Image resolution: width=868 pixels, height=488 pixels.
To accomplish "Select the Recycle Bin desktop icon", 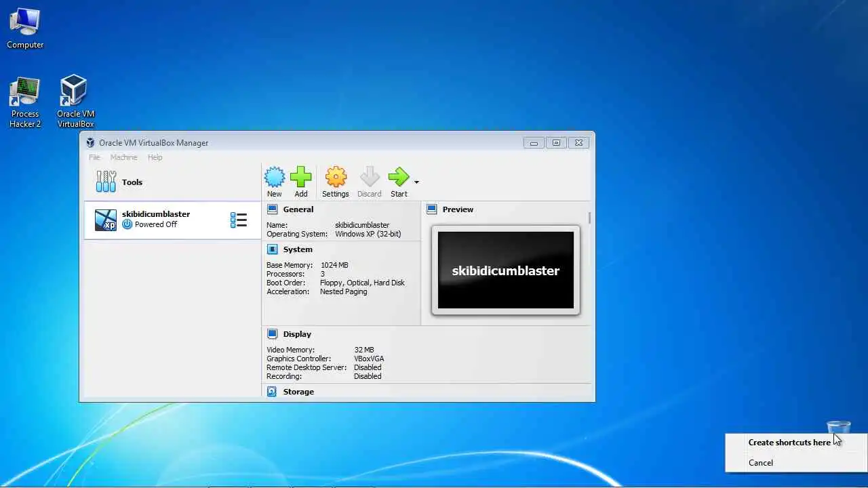I will (839, 428).
